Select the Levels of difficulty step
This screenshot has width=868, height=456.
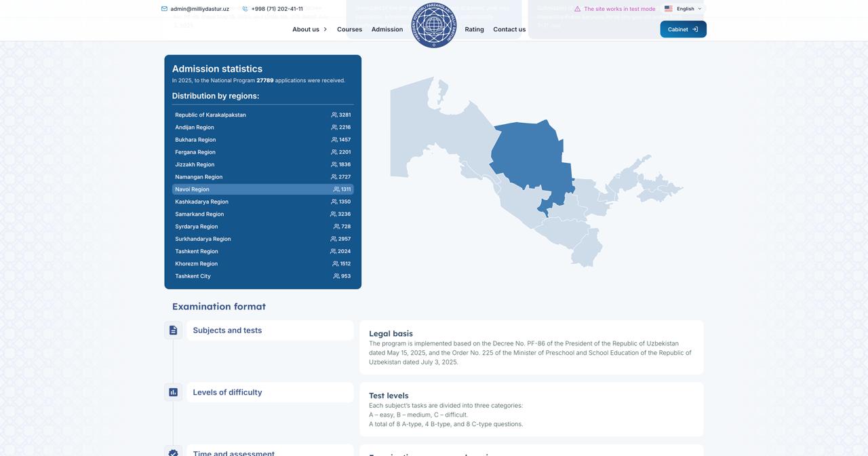pos(270,392)
